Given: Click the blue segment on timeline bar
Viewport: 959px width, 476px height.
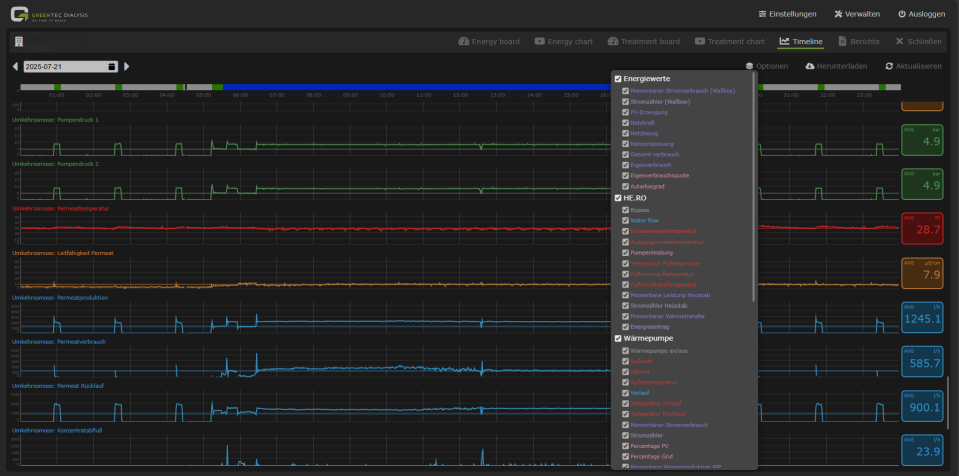Looking at the screenshot, I should click(400, 87).
